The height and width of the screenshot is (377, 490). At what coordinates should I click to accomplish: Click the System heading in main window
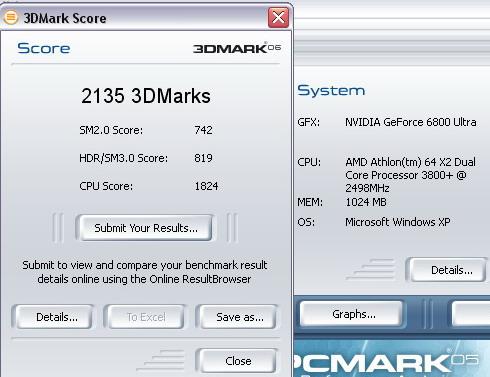click(x=331, y=90)
